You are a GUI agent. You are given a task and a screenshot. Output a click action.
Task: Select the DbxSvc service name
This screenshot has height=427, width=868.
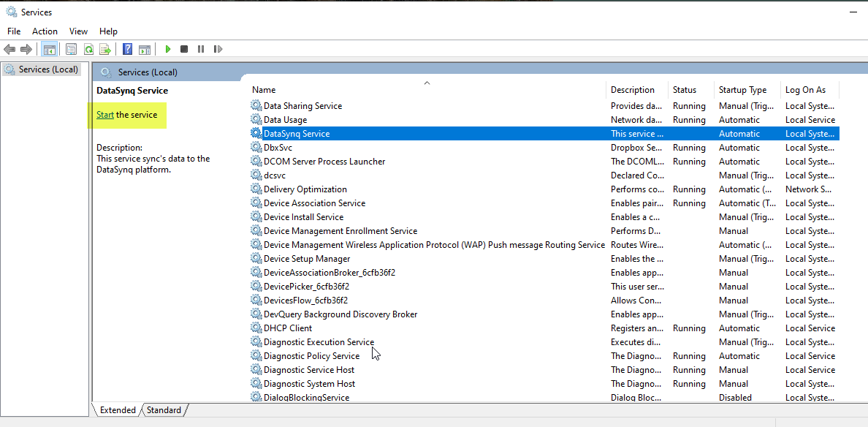click(278, 147)
